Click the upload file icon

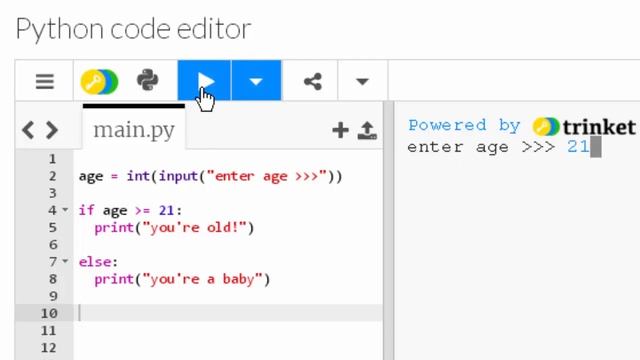(367, 130)
